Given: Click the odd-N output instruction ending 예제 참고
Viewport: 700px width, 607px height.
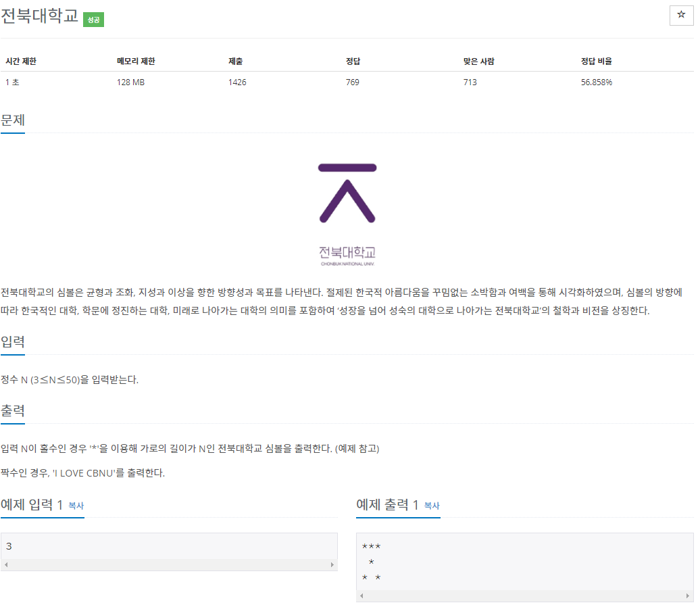Looking at the screenshot, I should click(190, 448).
